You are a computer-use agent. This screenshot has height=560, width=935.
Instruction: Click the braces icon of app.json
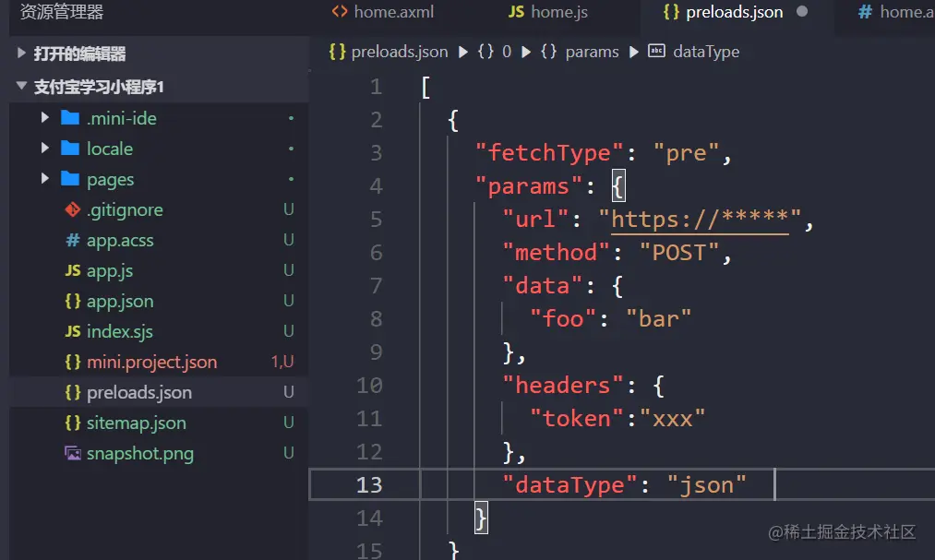[x=73, y=301]
